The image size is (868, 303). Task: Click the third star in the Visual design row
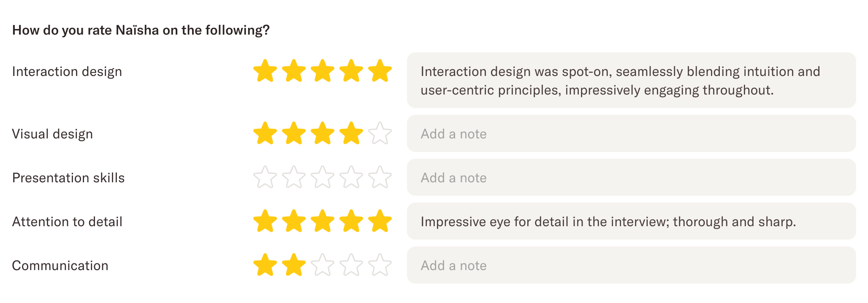323,134
